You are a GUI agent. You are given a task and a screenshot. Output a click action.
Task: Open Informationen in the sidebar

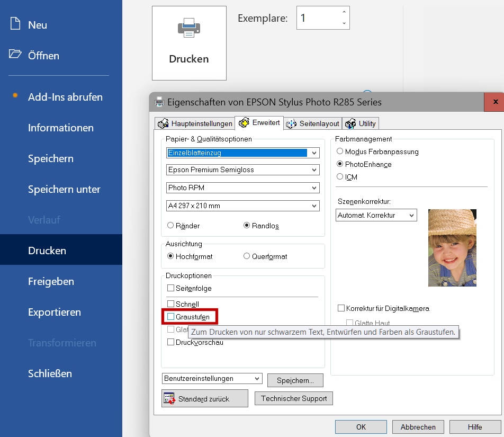[x=61, y=128]
